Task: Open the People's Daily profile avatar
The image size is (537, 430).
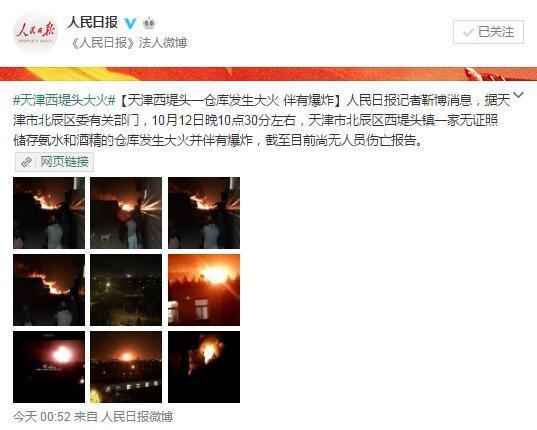Action: pyautogui.click(x=35, y=32)
